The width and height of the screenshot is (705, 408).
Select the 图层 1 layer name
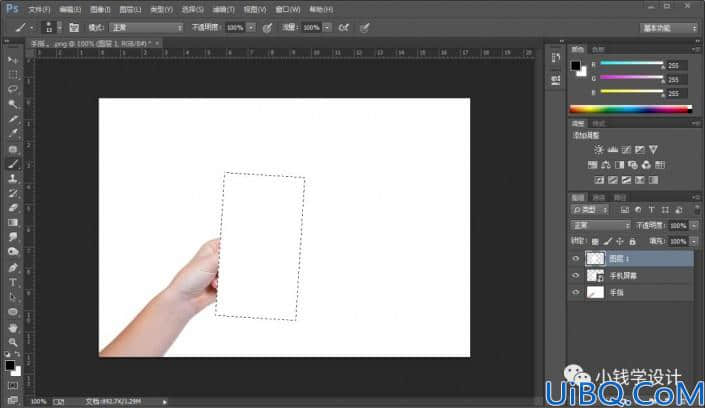click(x=619, y=259)
